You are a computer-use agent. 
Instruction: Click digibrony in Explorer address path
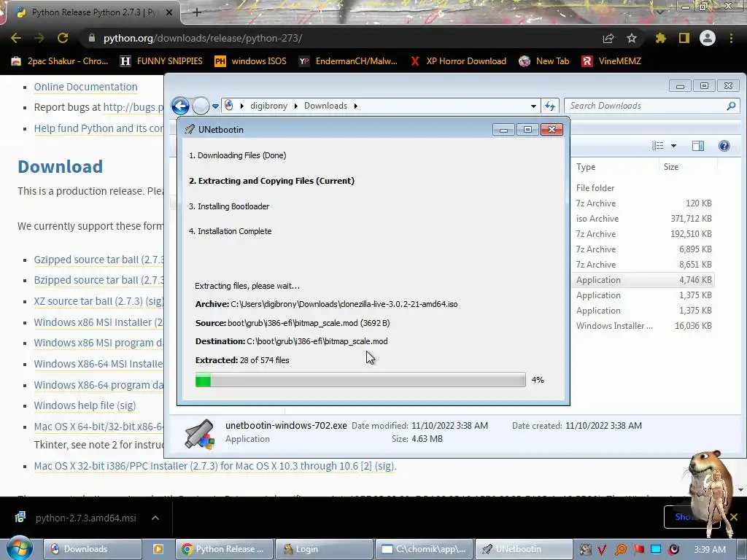point(268,106)
